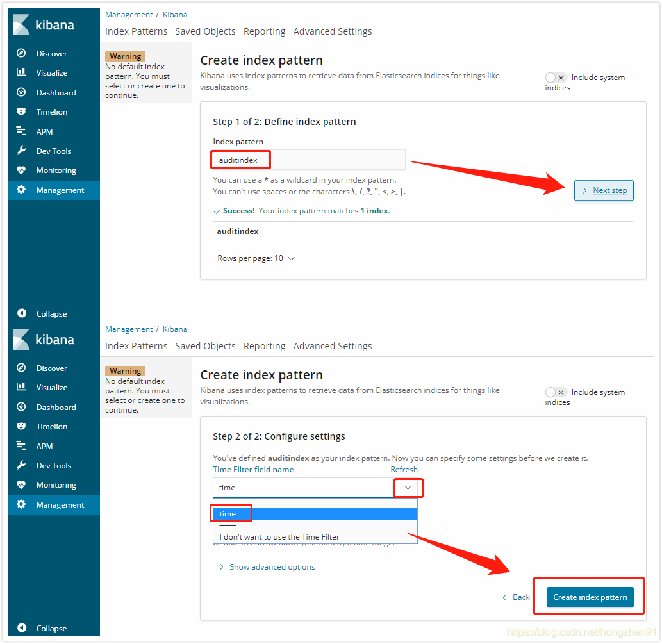Open the Time Filter field name dropdown arrow
This screenshot has height=644, width=662.
[x=408, y=488]
